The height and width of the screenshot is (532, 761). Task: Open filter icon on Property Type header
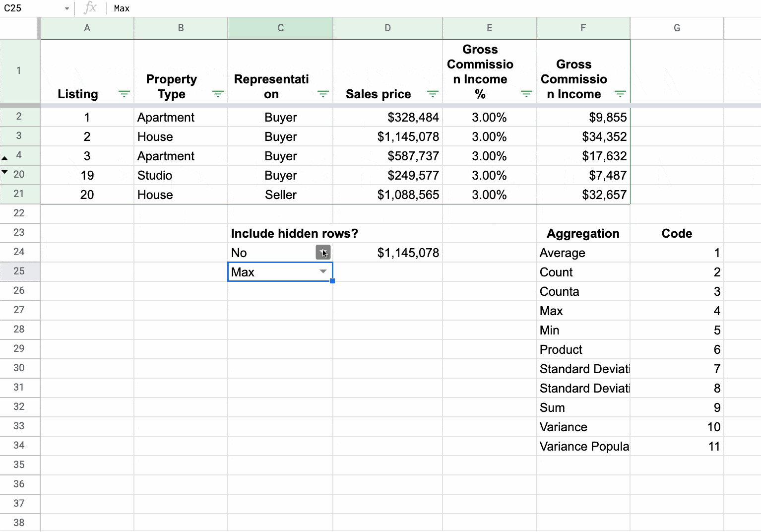[x=218, y=94]
